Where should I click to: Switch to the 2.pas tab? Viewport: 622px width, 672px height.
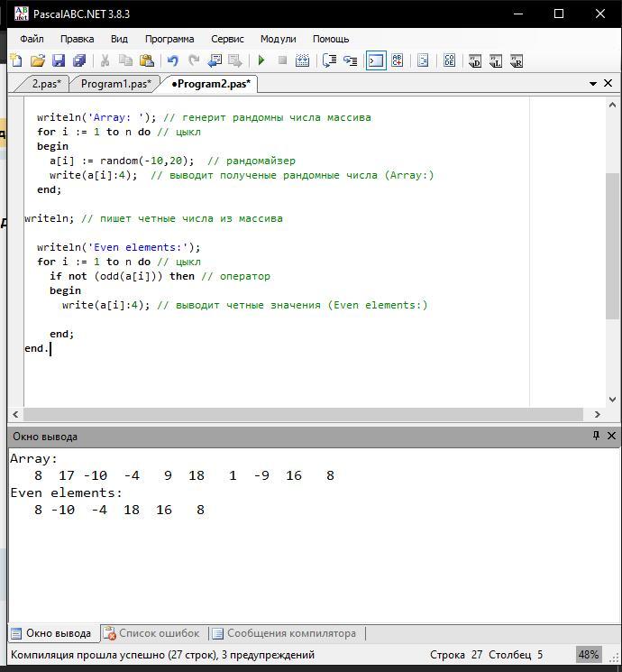coord(46,84)
